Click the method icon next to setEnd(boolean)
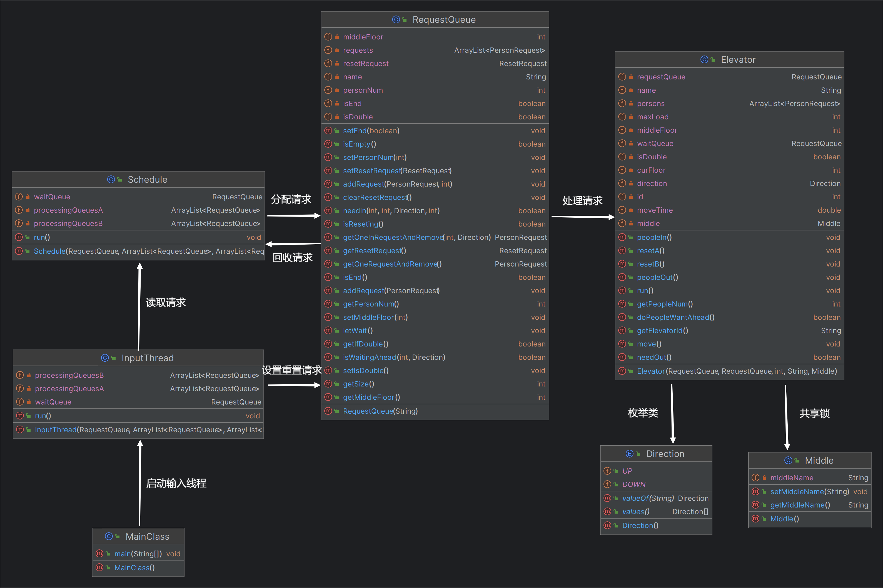Image resolution: width=883 pixels, height=588 pixels. pos(328,131)
